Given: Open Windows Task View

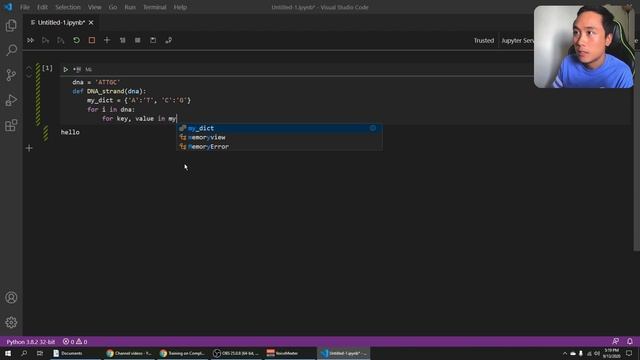Looking at the screenshot, I should (x=40, y=353).
